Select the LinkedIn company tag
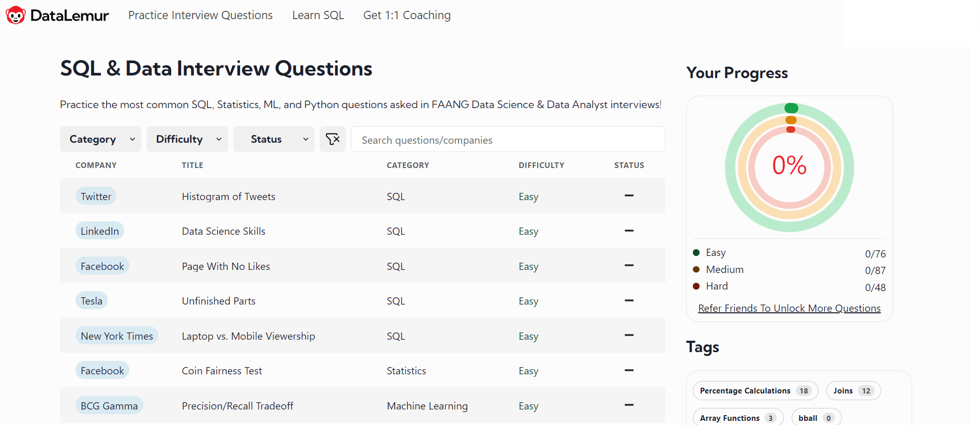Viewport: 980px width, 425px height. [100, 231]
